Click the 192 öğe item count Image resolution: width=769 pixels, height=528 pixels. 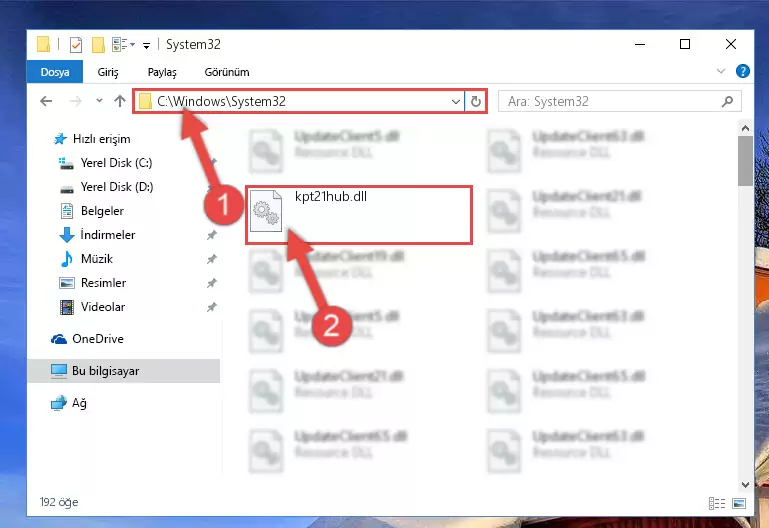pos(59,502)
